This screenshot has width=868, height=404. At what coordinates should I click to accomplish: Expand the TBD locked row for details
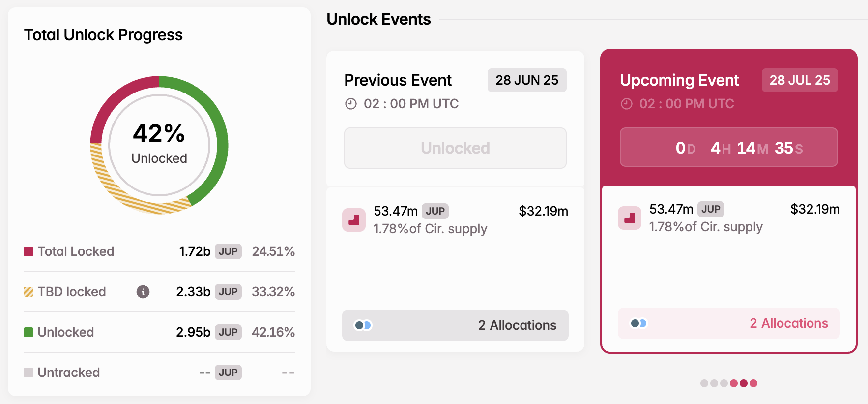click(72, 292)
